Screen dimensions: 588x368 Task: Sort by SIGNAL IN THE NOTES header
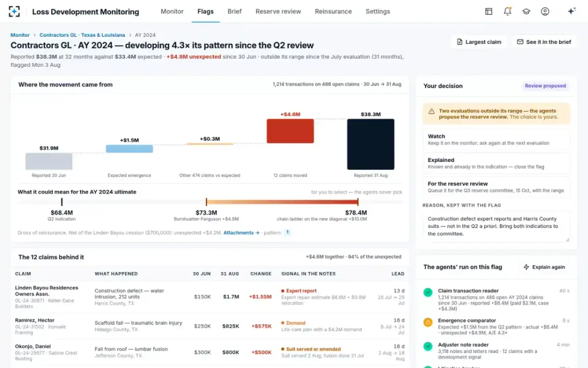tap(307, 274)
